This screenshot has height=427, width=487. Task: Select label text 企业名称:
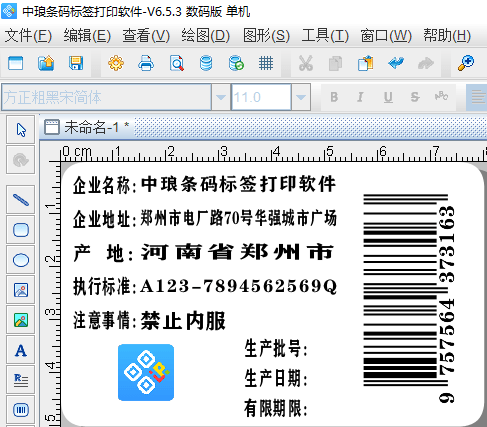pos(104,185)
